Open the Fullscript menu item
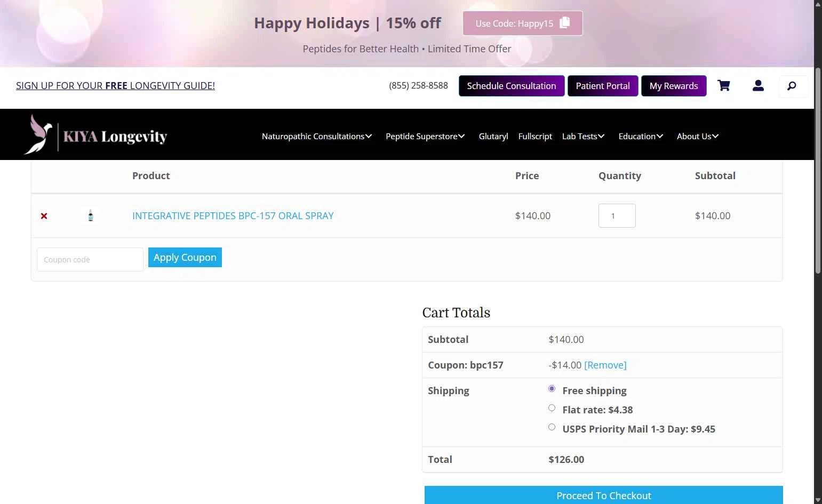Viewport: 822px width, 504px height. tap(535, 136)
